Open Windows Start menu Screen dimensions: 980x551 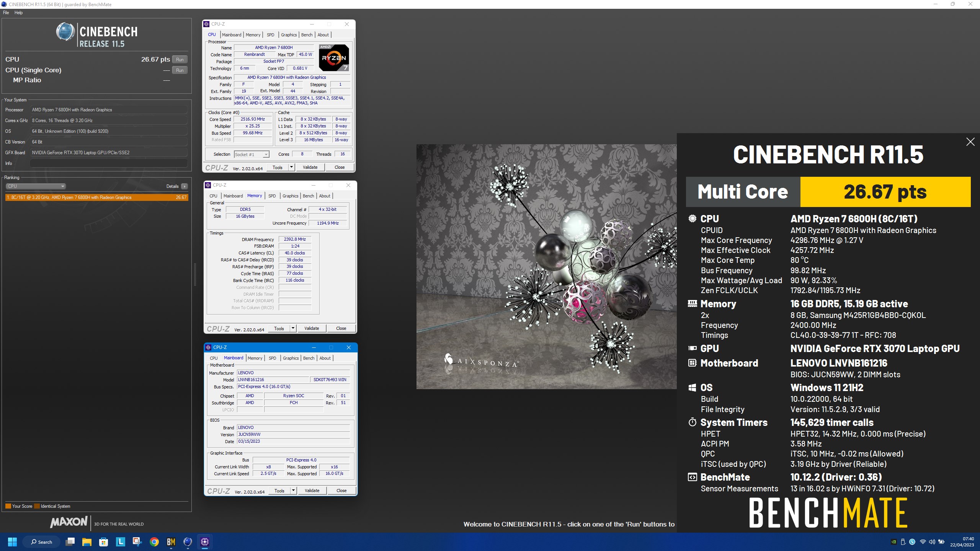pos(12,542)
